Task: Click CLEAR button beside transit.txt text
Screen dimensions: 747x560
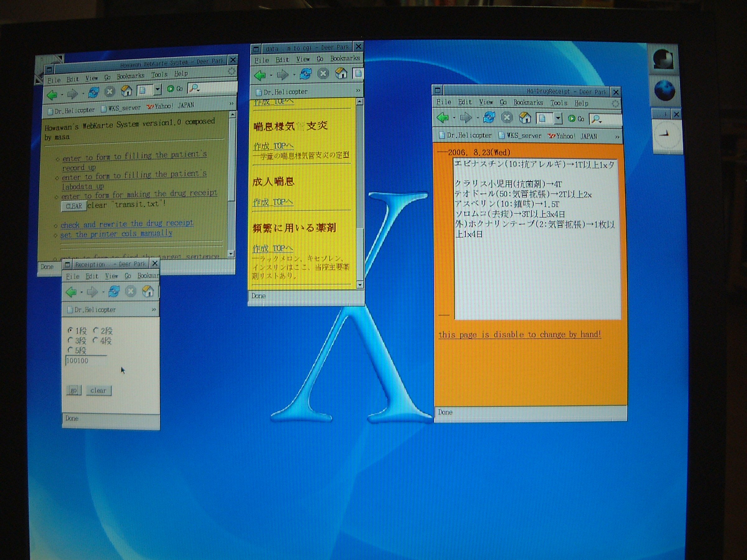Action: (74, 206)
